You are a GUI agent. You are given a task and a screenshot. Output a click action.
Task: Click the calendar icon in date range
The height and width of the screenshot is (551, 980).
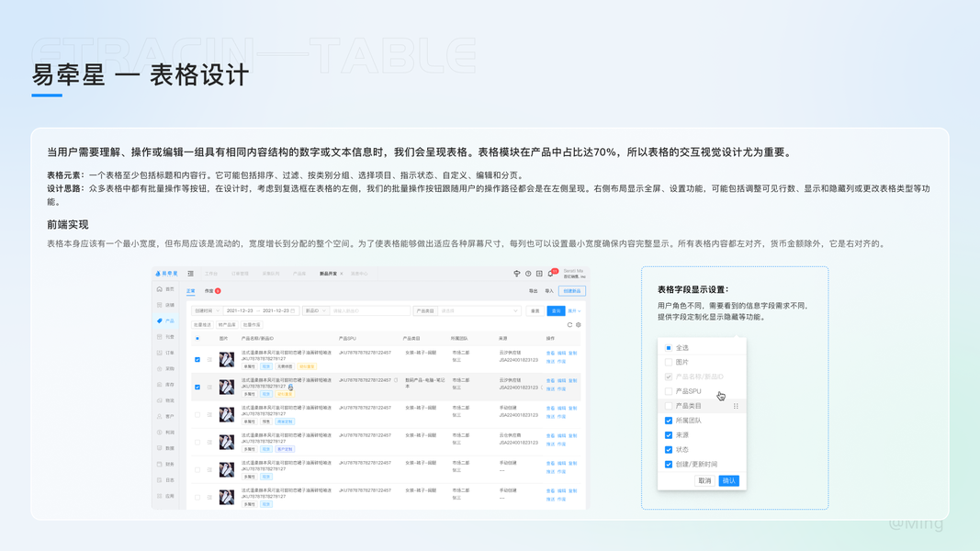292,310
